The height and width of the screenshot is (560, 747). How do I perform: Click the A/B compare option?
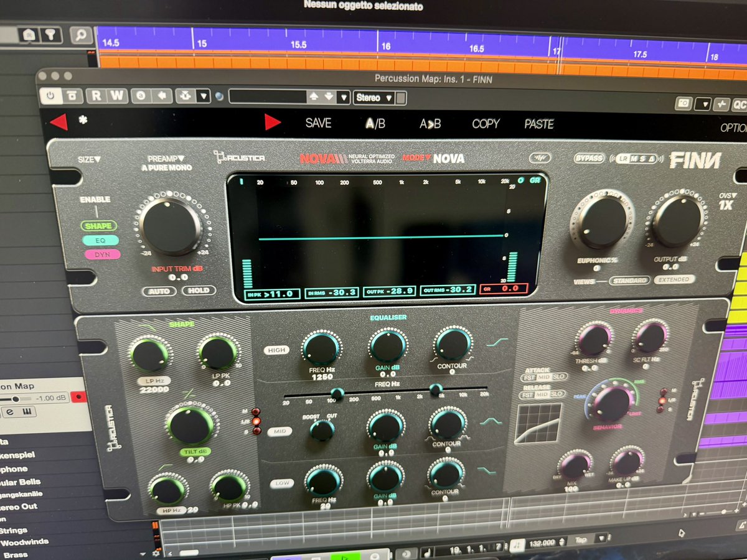coord(375,124)
